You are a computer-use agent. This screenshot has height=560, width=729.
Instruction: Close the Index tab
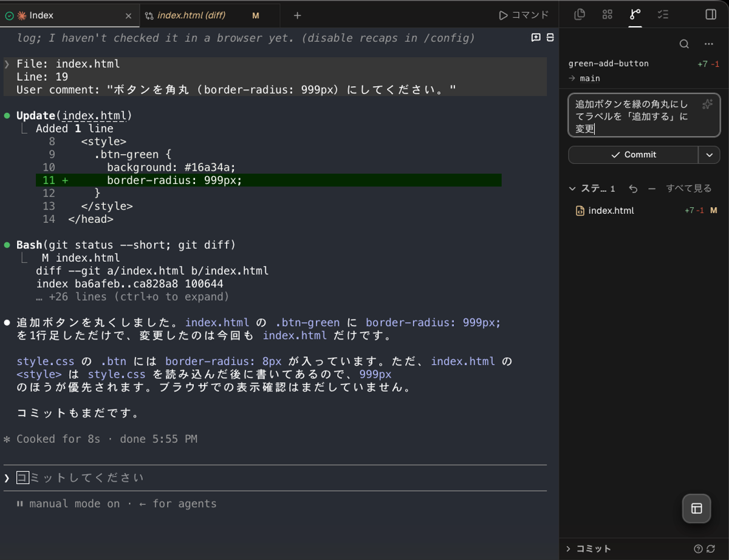click(x=128, y=16)
